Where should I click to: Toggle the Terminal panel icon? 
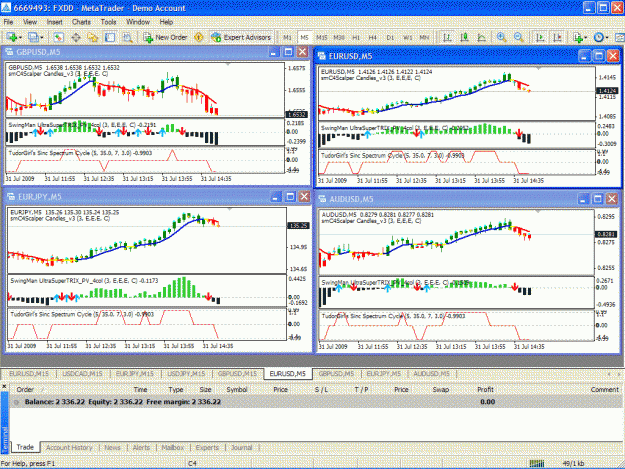(x=110, y=37)
